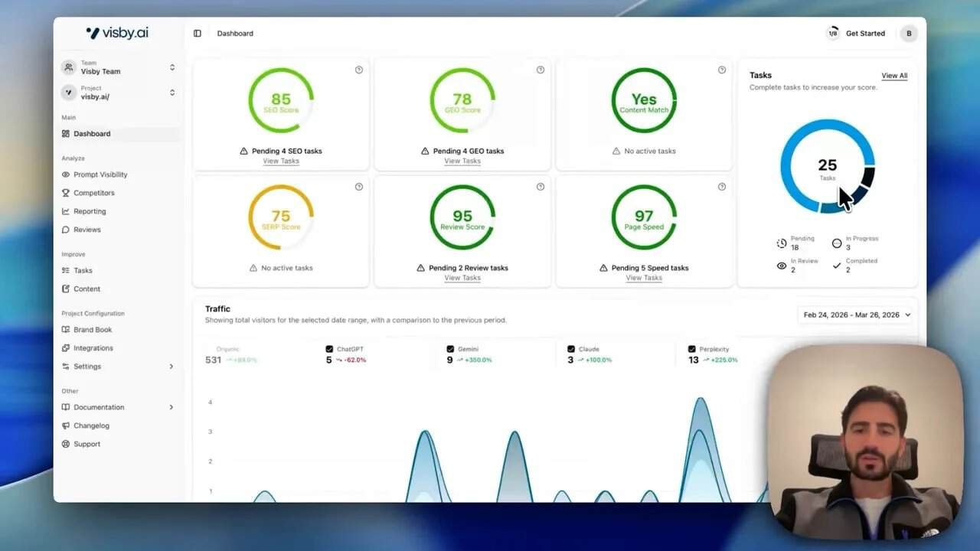This screenshot has width=980, height=551.
Task: Open the Reviews section
Action: point(86,230)
